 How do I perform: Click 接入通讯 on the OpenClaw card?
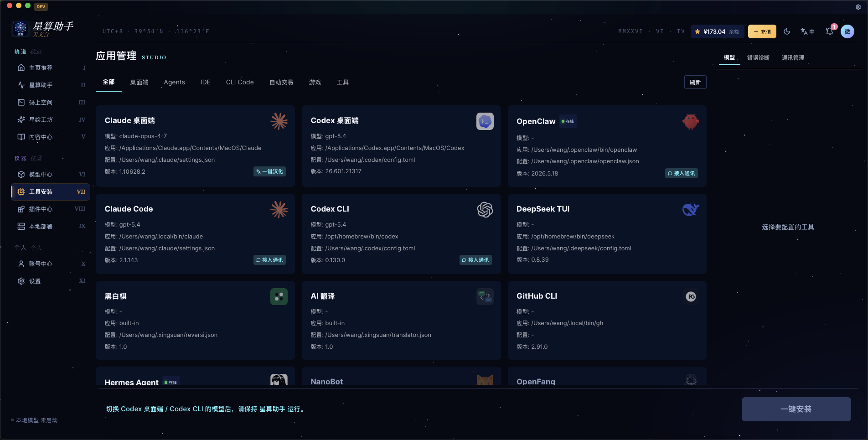point(681,173)
